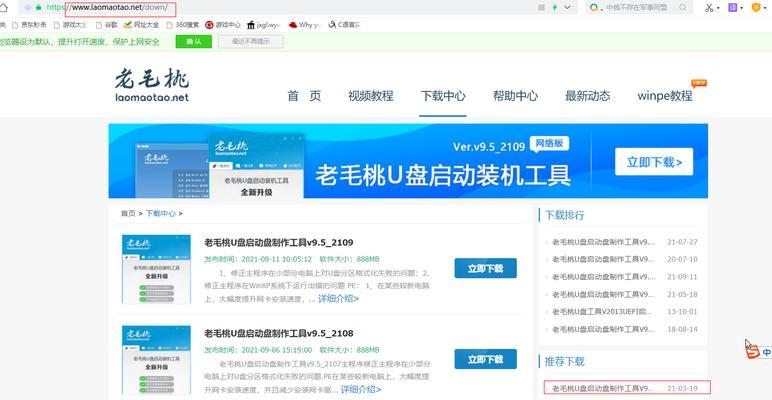Open v9.5_2109 tool thumbnail image
This screenshot has height=400, width=772.
[156, 269]
